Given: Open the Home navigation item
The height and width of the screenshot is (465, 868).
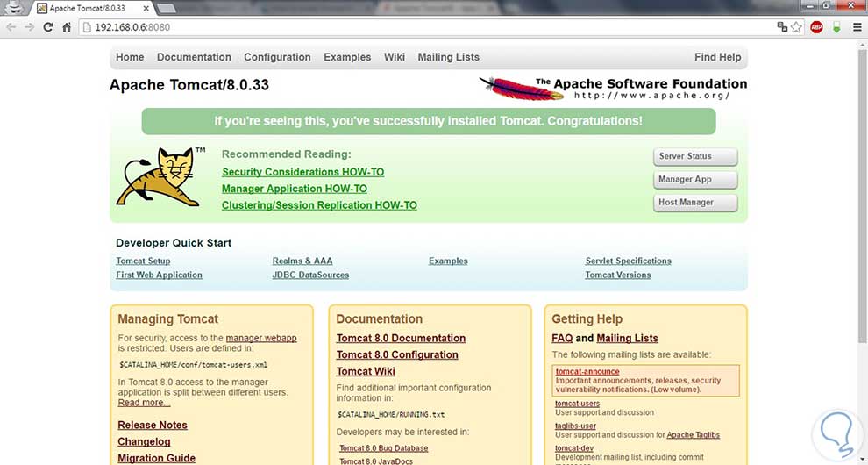Looking at the screenshot, I should pyautogui.click(x=130, y=57).
